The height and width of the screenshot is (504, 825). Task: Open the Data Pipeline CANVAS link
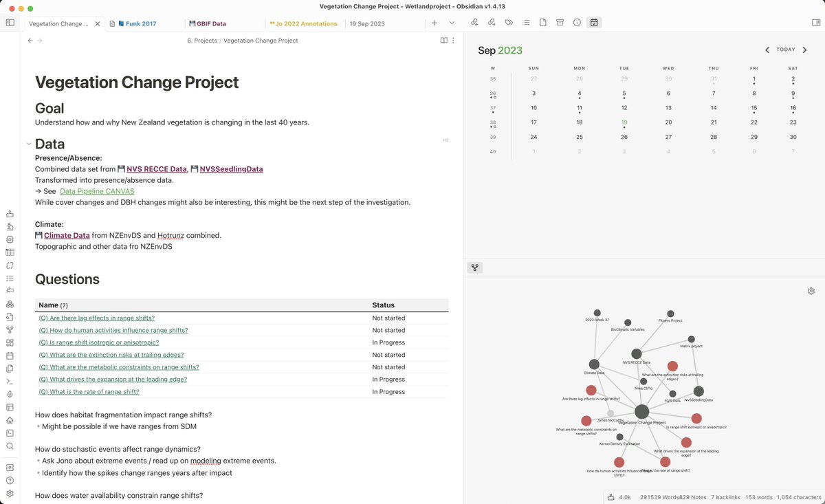(x=97, y=191)
